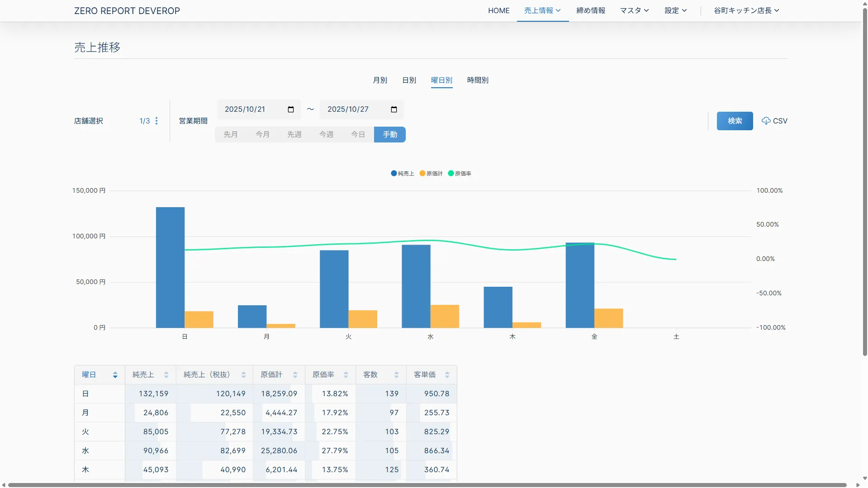
Task: Open the start date calendar picker icon
Action: click(x=291, y=109)
